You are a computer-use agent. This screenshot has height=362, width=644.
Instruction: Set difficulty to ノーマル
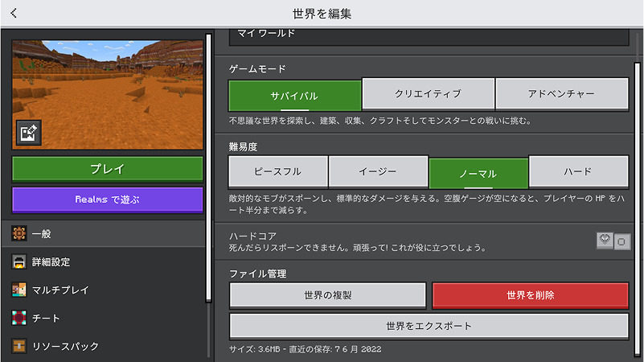(x=478, y=174)
